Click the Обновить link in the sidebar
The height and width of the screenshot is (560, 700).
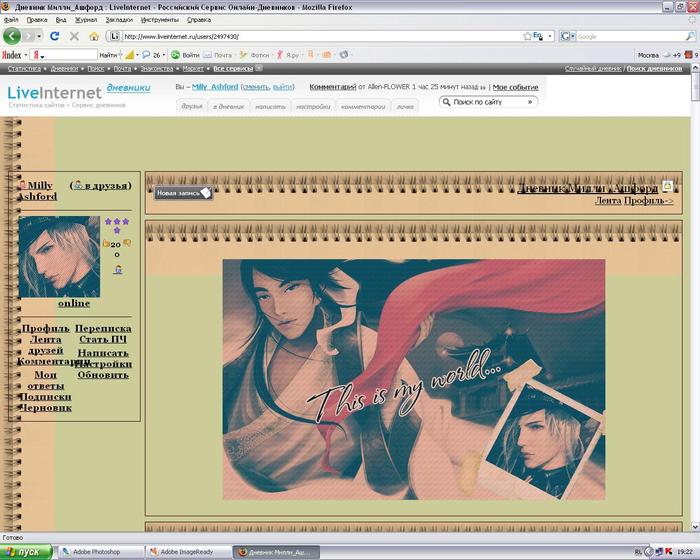point(103,375)
